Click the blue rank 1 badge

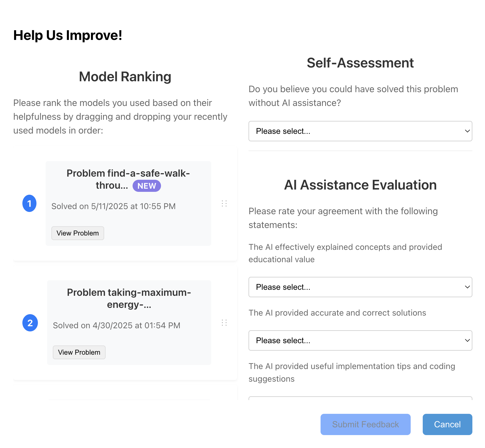[29, 203]
